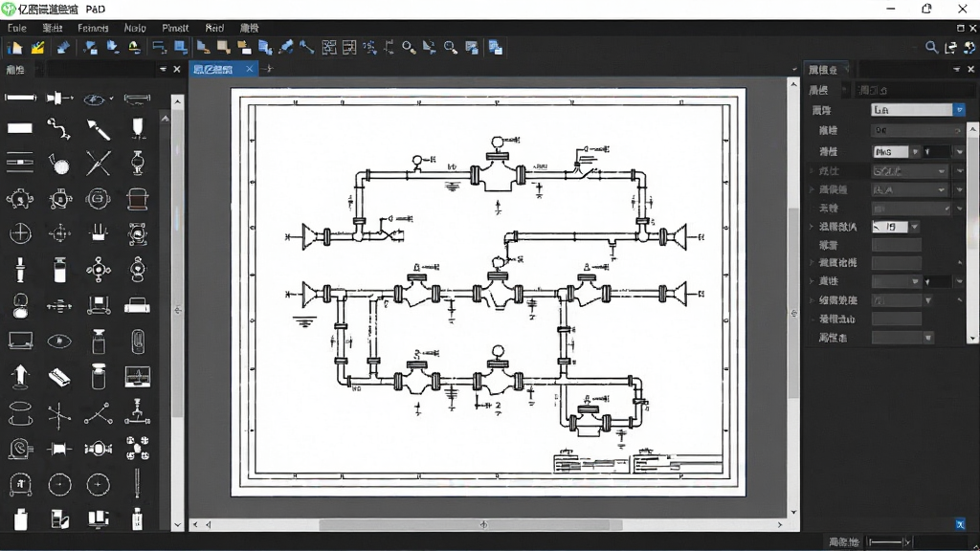Image resolution: width=980 pixels, height=551 pixels.
Task: Click the canvas horizontal scrollbar thumb
Action: (x=471, y=525)
